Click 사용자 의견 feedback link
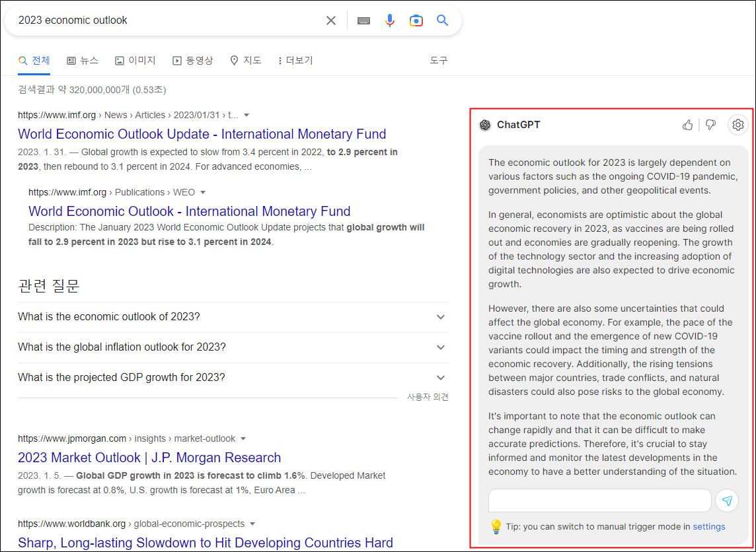The image size is (756, 552). pos(428,397)
